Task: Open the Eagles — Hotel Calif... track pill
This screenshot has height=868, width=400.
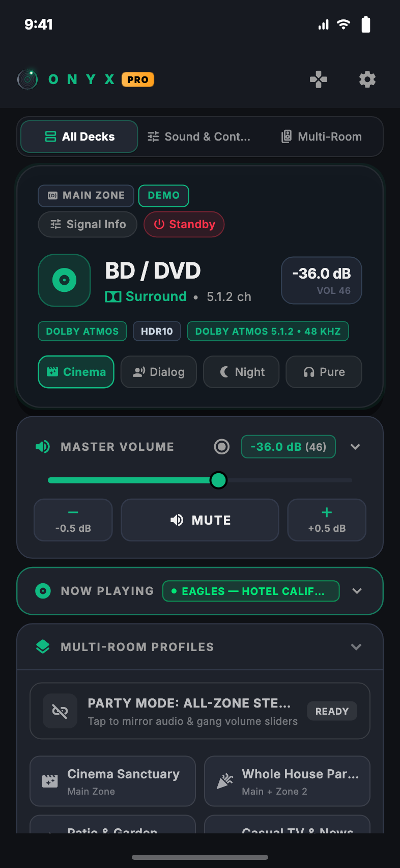Action: (251, 591)
